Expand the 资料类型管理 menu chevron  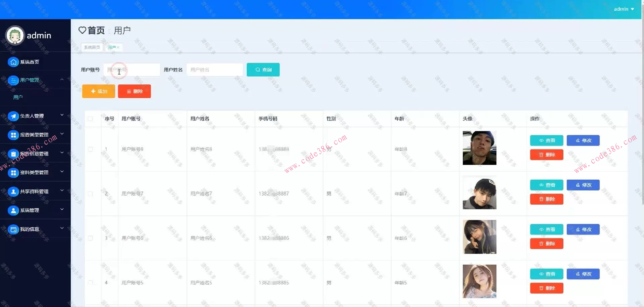coord(62,171)
